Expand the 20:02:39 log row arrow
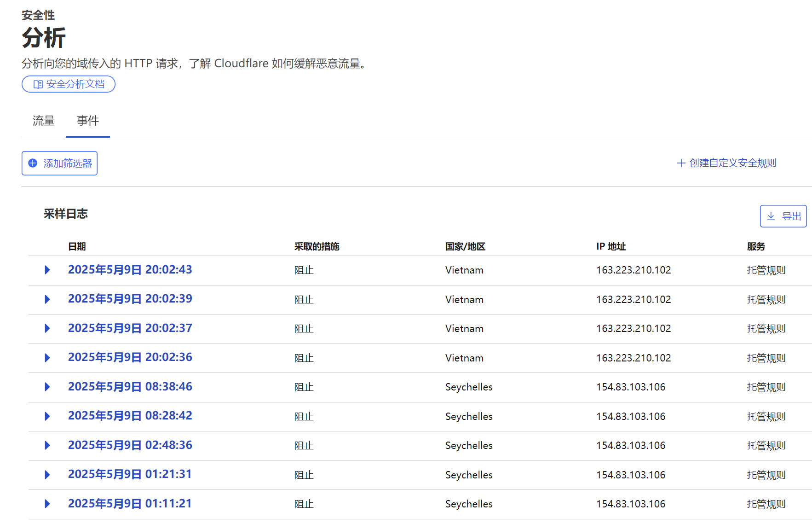The height and width of the screenshot is (524, 812). pos(47,299)
